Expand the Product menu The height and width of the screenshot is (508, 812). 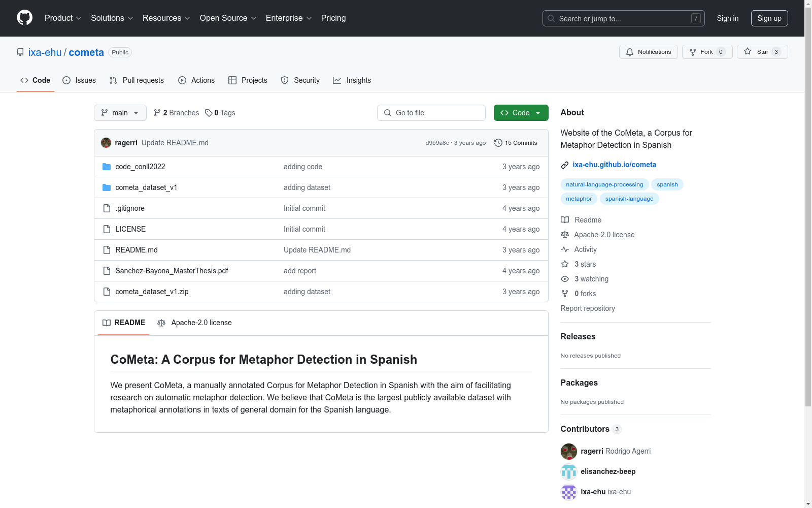(63, 18)
